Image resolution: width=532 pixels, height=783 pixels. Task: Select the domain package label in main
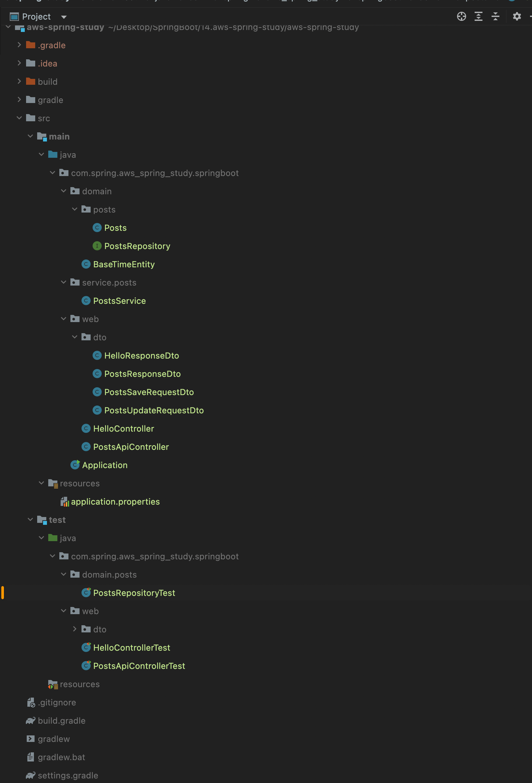click(97, 191)
